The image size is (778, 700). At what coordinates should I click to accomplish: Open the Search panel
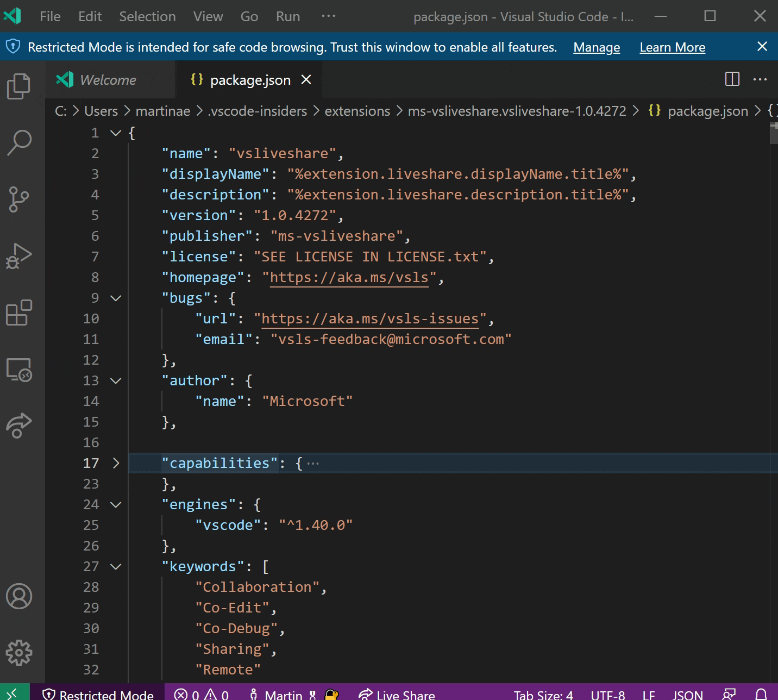click(x=20, y=142)
